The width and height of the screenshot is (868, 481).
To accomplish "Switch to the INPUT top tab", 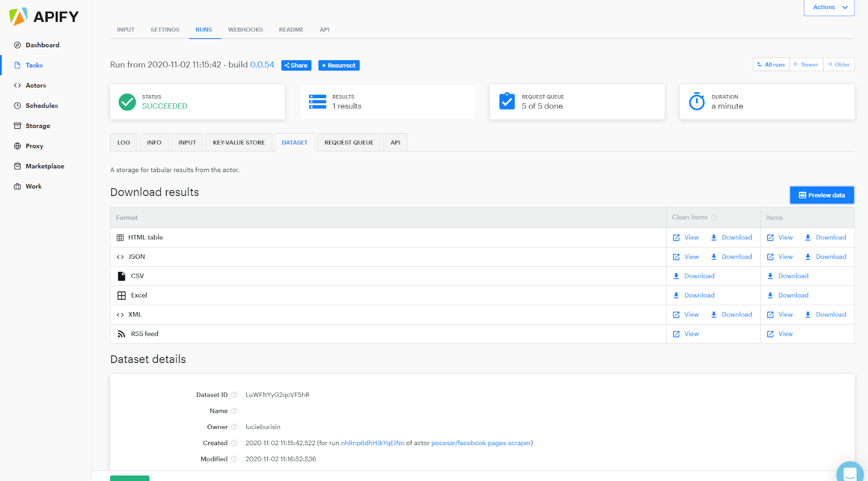I will click(126, 30).
